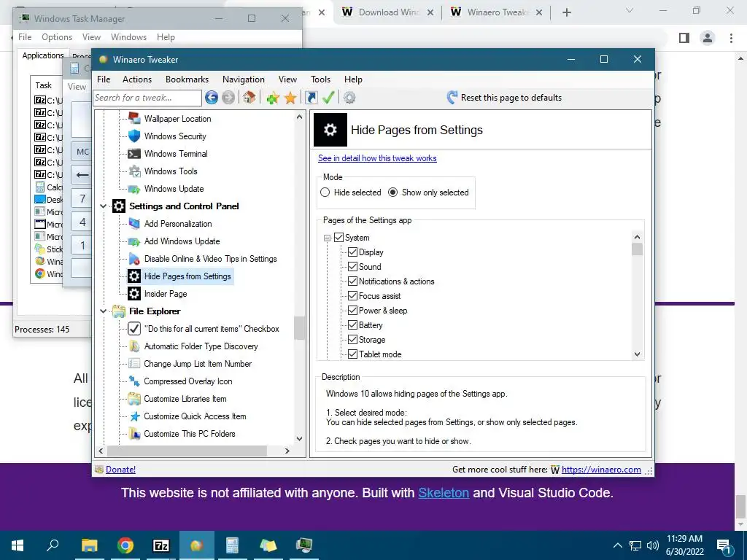Image resolution: width=747 pixels, height=560 pixels.
Task: Open the Navigation menu
Action: [x=244, y=79]
